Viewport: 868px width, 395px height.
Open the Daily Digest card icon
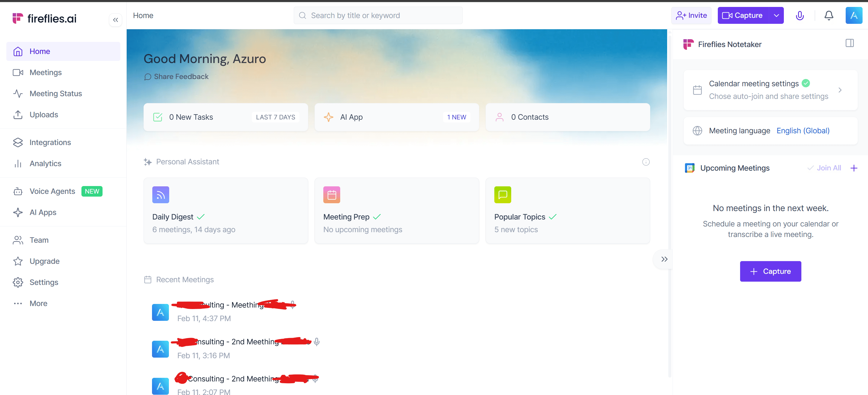160,195
